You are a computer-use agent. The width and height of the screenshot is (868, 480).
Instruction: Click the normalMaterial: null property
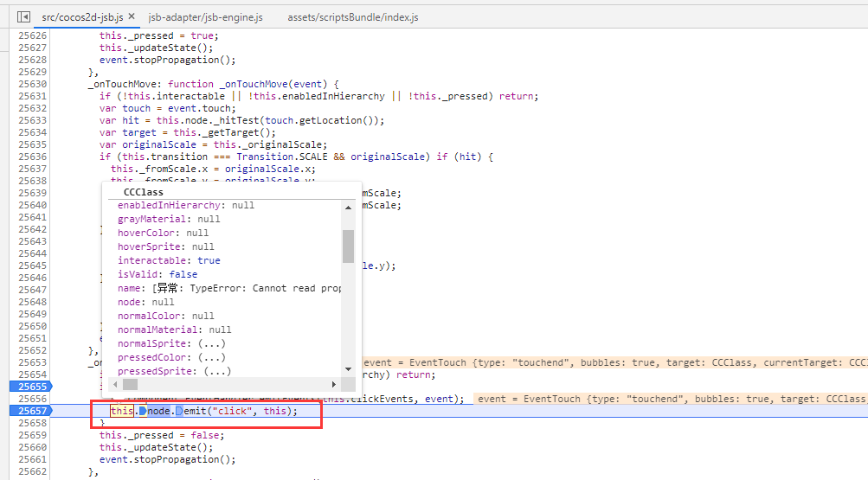pos(174,330)
